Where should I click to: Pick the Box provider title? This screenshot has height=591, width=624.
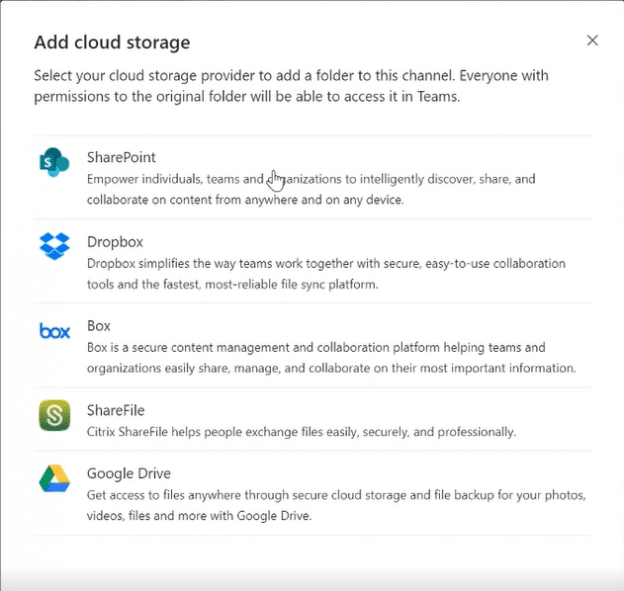click(x=98, y=326)
